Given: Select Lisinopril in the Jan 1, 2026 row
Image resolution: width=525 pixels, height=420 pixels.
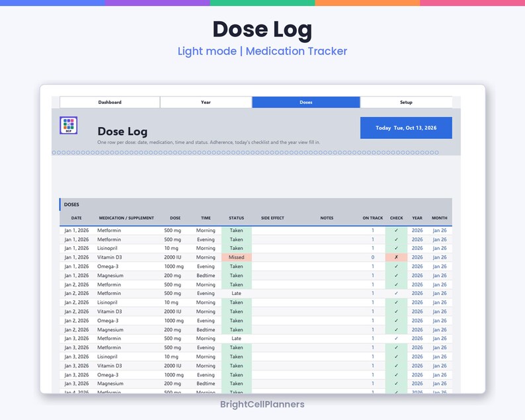Looking at the screenshot, I should coord(107,248).
